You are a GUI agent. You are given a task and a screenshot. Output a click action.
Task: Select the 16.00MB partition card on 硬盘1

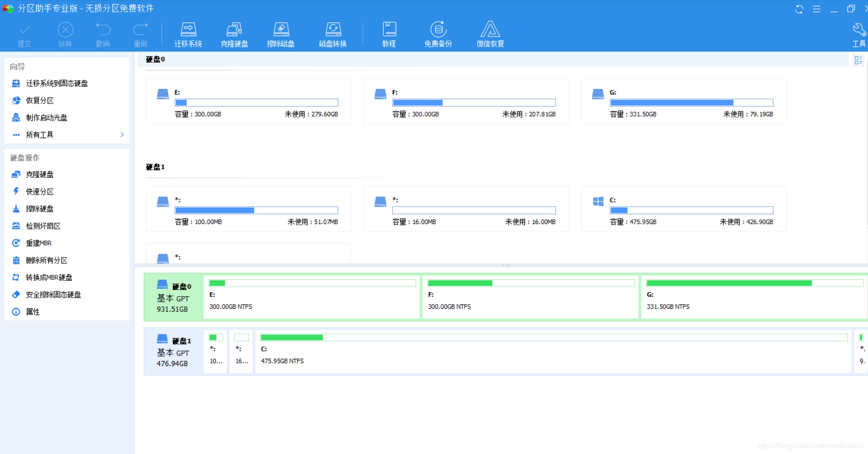point(467,209)
